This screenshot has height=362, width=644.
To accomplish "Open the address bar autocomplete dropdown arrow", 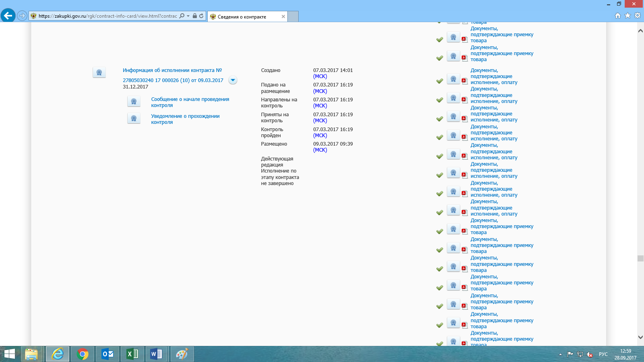I will [x=188, y=16].
